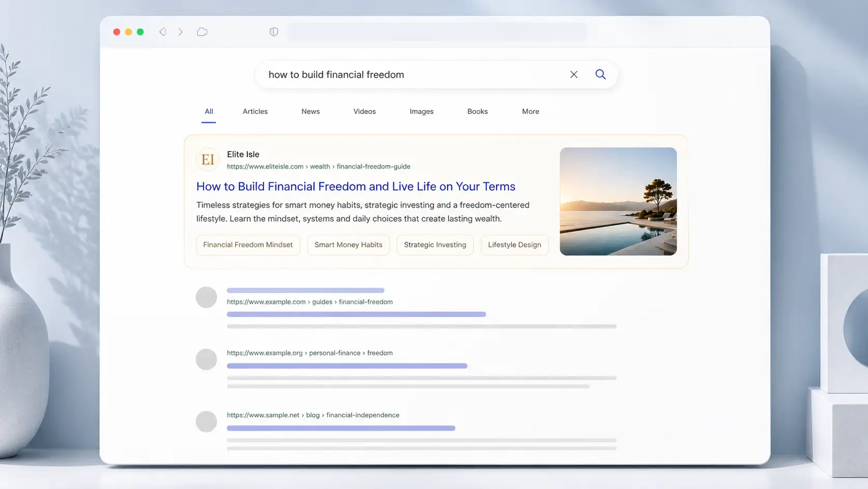Screen dimensions: 868x489
Task: Open the Videos tab
Action: point(364,111)
